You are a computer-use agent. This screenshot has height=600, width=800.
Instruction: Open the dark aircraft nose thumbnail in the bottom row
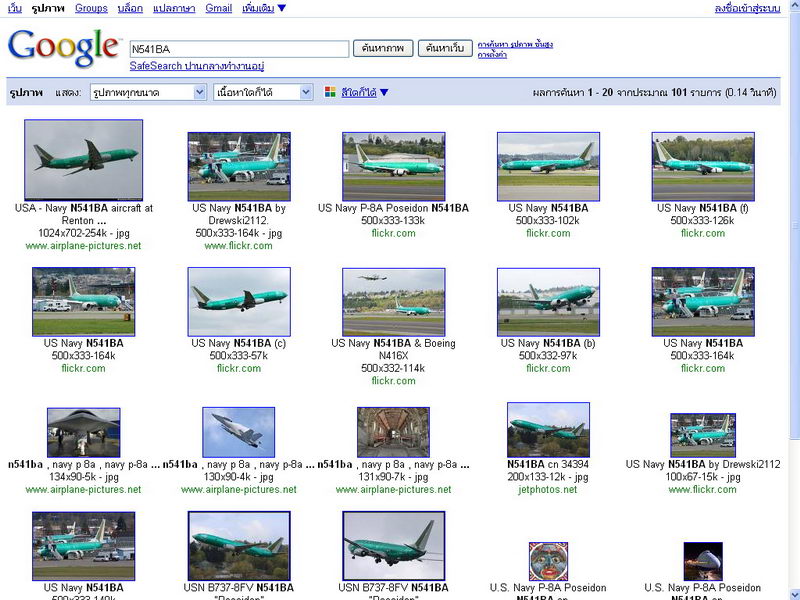click(703, 561)
